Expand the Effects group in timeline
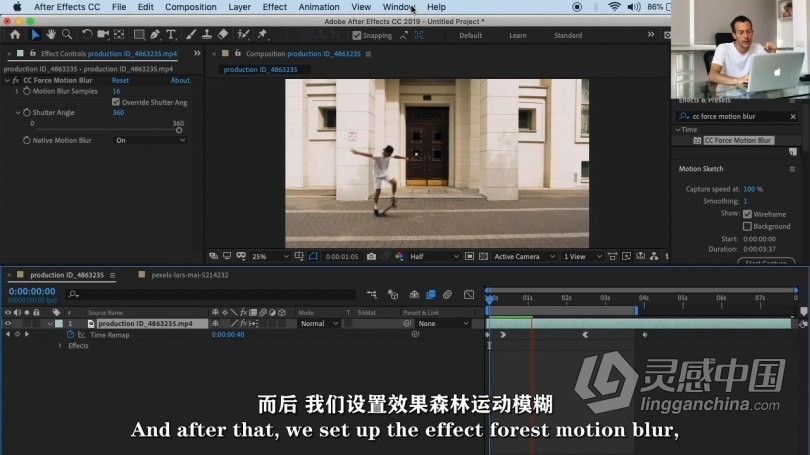 pos(60,346)
